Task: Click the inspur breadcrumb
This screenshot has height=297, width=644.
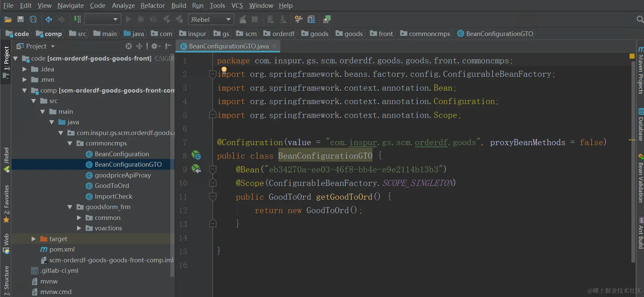Action: click(x=193, y=34)
